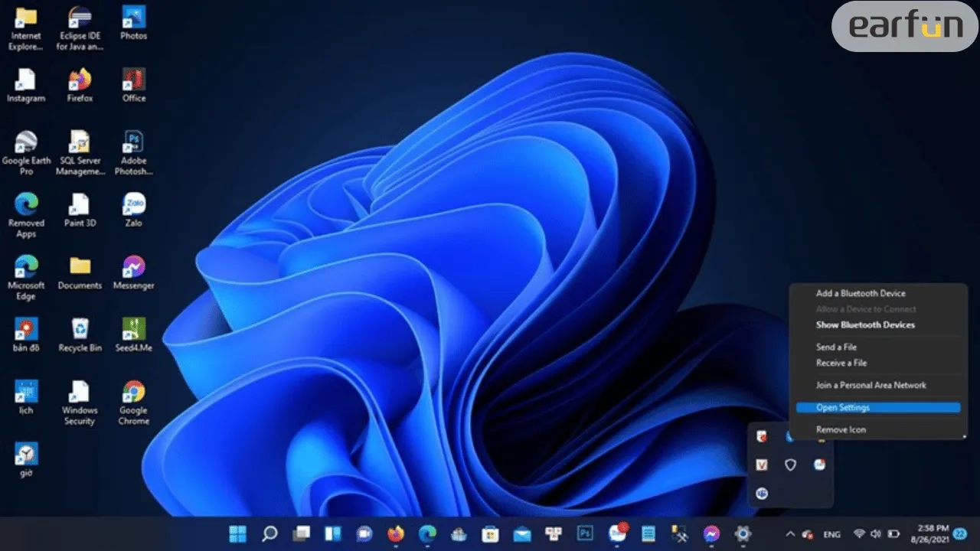Choose Add a Bluetooth Device

(x=861, y=293)
